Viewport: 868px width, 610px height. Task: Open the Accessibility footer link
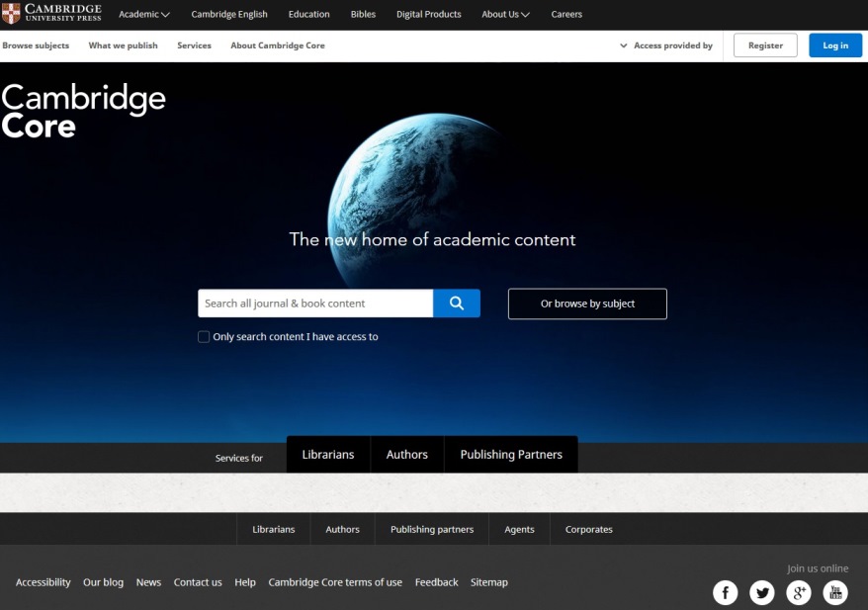tap(43, 582)
